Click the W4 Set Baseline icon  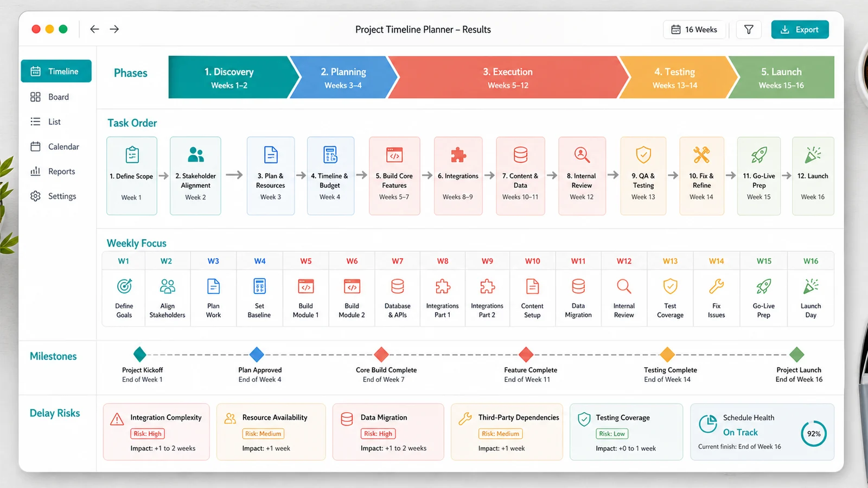(x=260, y=286)
